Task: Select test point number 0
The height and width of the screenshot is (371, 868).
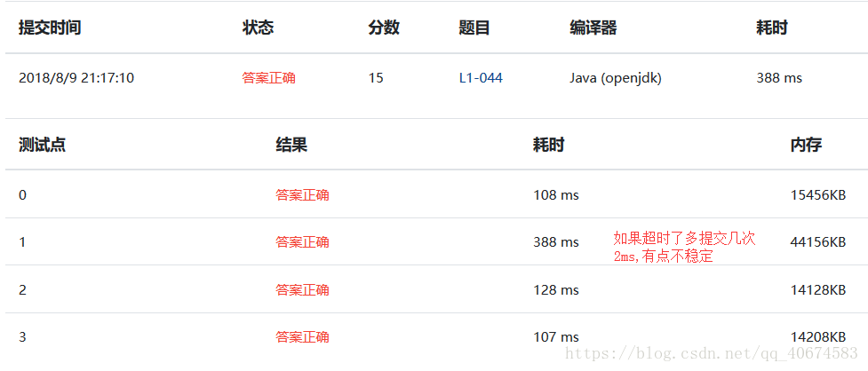Action: click(x=22, y=195)
